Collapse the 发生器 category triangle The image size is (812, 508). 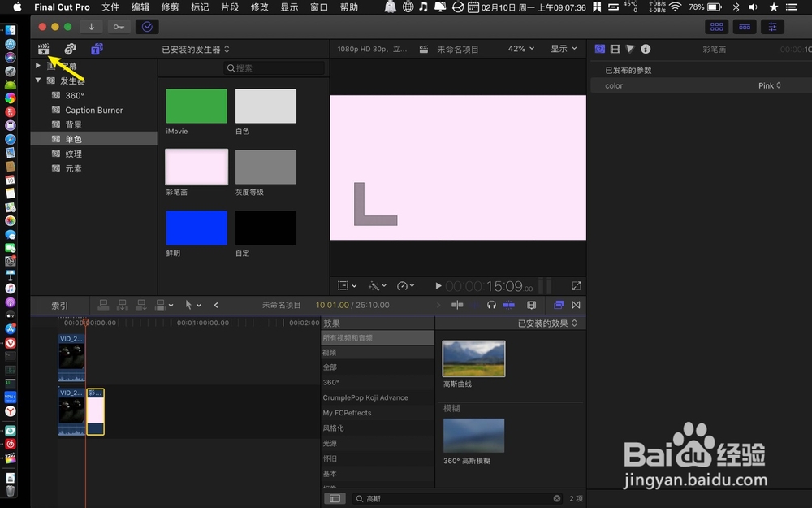(38, 80)
